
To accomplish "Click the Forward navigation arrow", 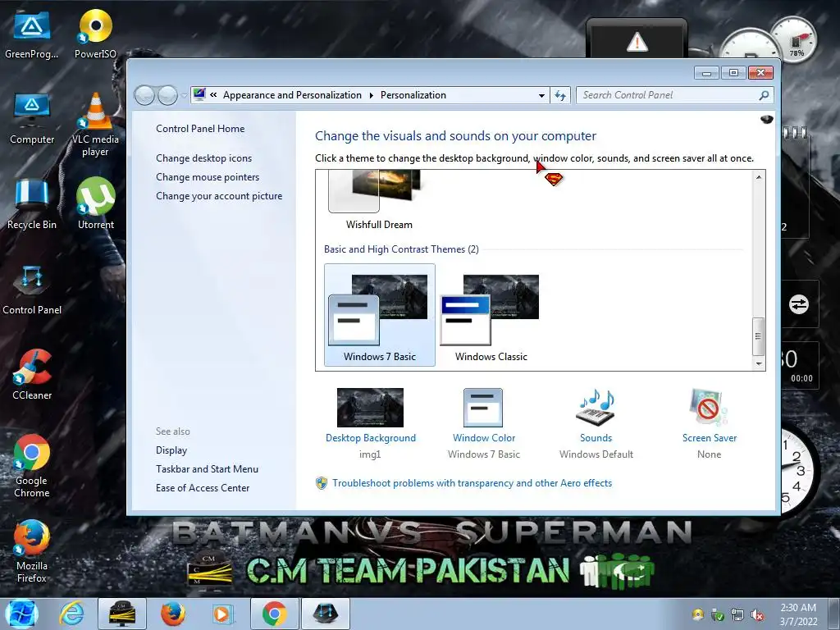I will pos(167,95).
